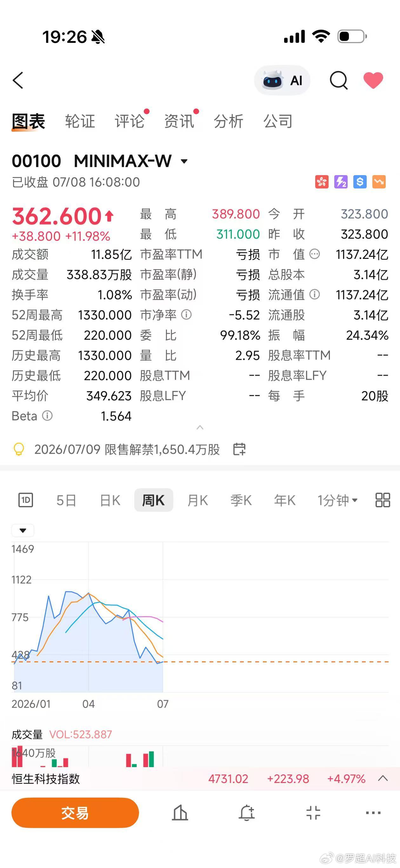Tap the 每手 value 20股
Screen dimensions: 400x868
[375, 396]
